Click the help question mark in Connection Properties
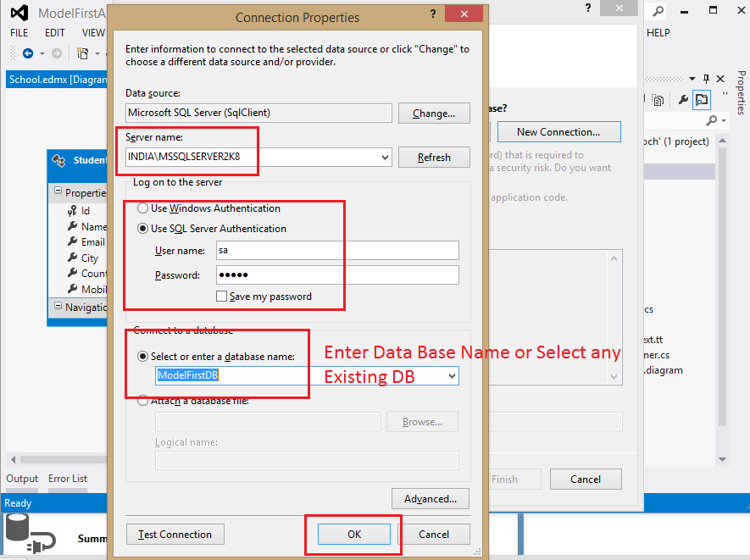The height and width of the screenshot is (560, 750). click(433, 14)
